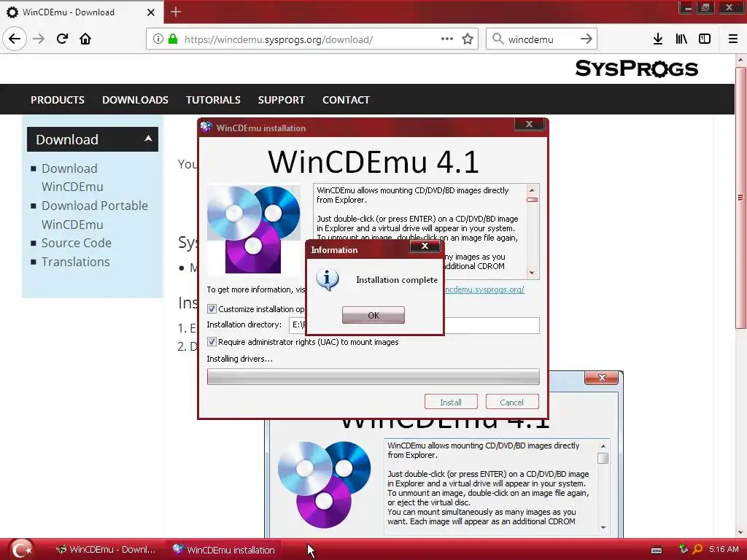
Task: Open the CONTACT menu
Action: tap(346, 99)
